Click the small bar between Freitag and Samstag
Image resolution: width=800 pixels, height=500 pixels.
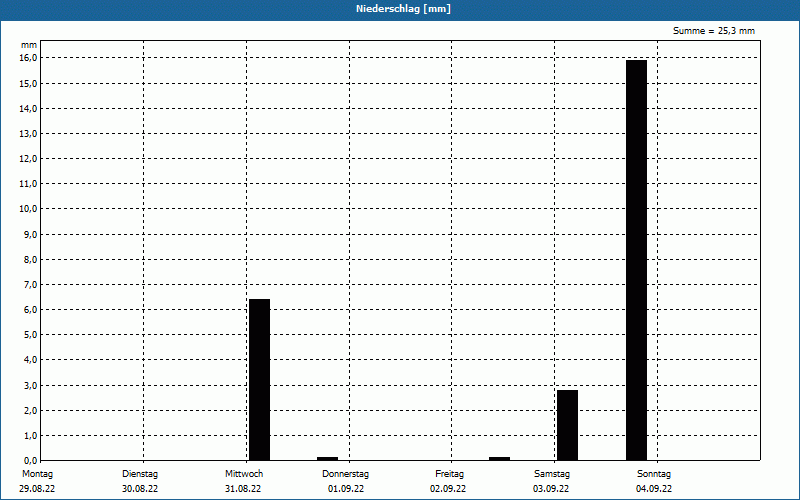(499, 459)
